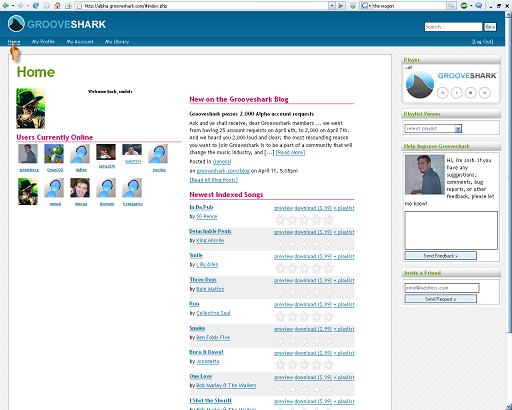The width and height of the screenshot is (512, 410).
Task: Focus the Grooveshark Search field in header
Action: click(x=453, y=27)
